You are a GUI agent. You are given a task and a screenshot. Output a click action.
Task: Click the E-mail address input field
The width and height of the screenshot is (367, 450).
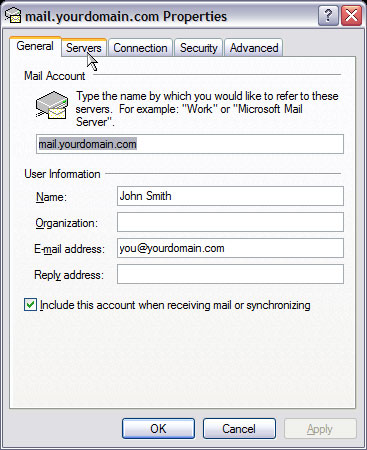tap(230, 248)
